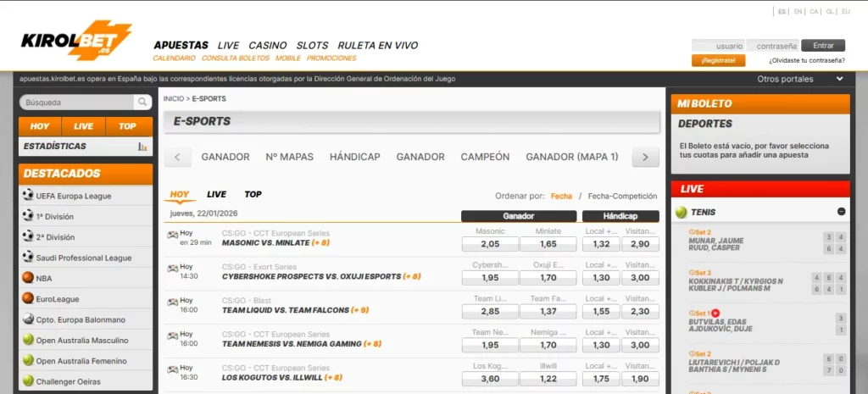Open the Otros portales dropdown
This screenshot has height=394, width=868.
800,79
